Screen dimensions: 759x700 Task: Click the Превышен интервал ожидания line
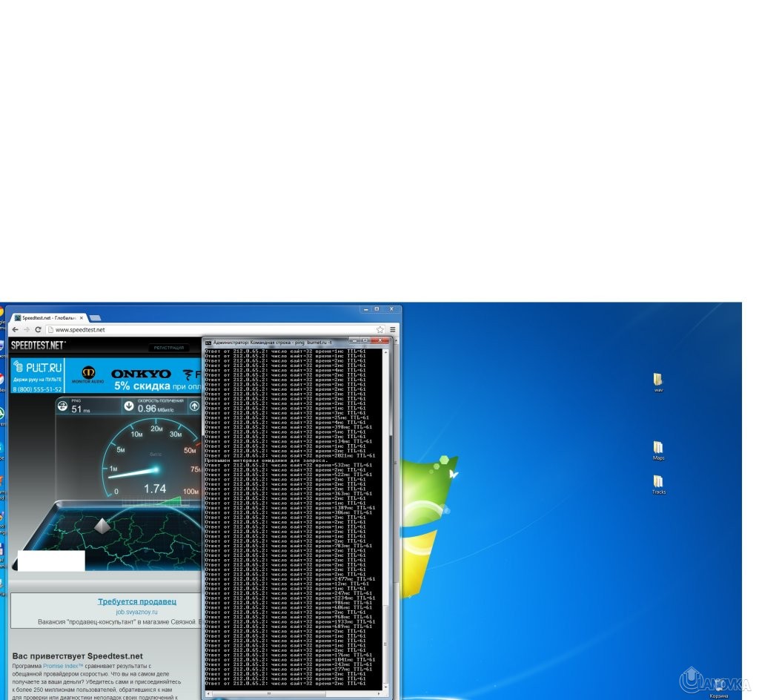(267, 460)
